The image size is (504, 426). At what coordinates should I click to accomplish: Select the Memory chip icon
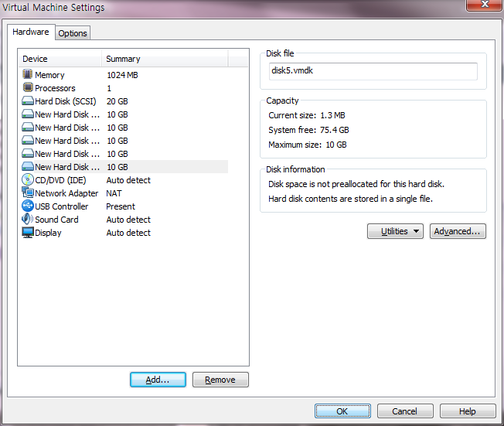(27, 74)
